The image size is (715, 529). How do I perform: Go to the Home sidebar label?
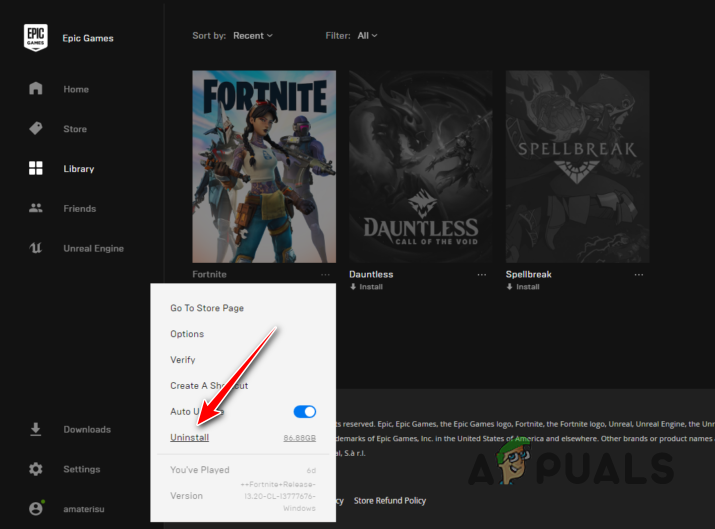[76, 89]
